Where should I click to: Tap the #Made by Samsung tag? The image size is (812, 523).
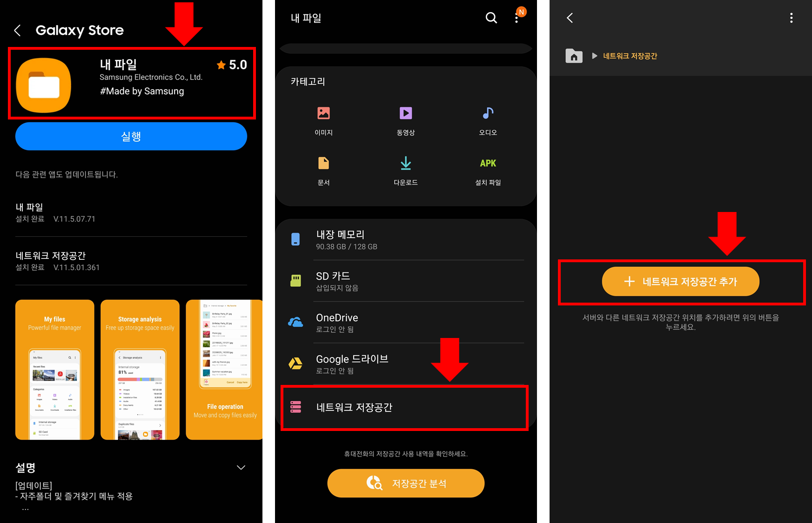pyautogui.click(x=142, y=91)
